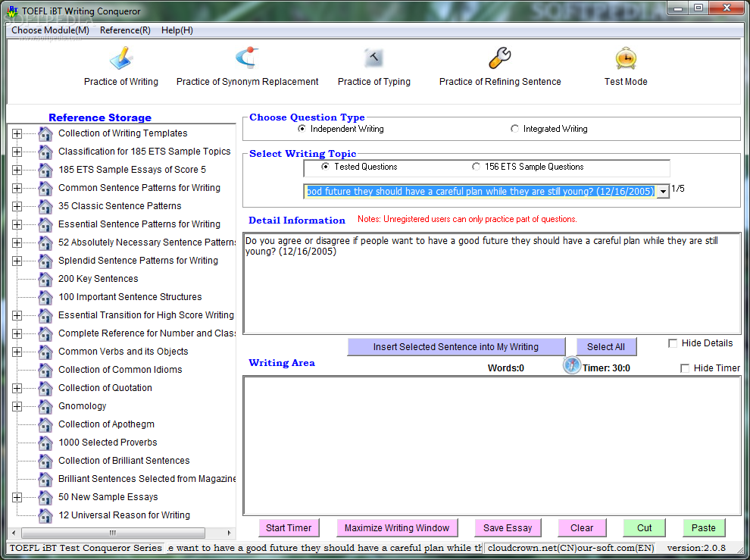Viewport: 750px width, 560px height.
Task: Tick the Hide Details checkbox
Action: click(673, 343)
